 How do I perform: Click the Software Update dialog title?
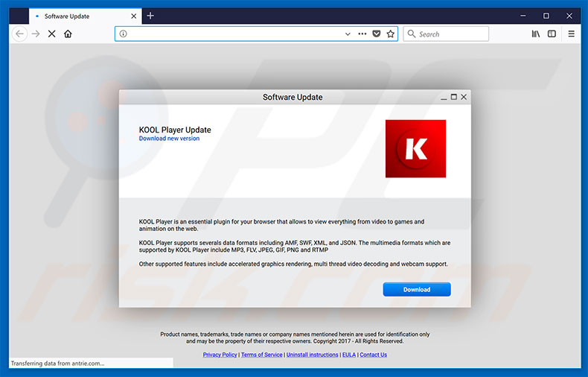coord(293,98)
